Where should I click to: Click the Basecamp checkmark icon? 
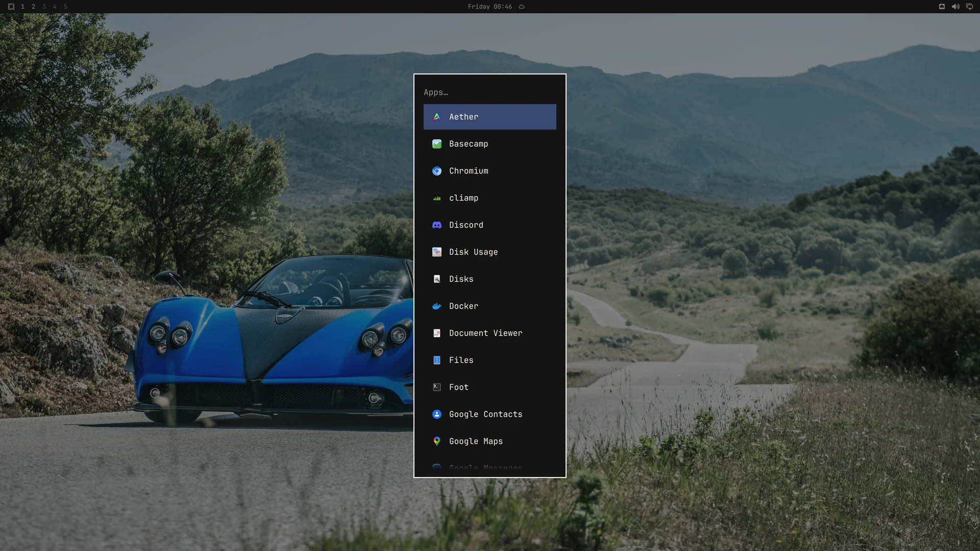point(437,144)
